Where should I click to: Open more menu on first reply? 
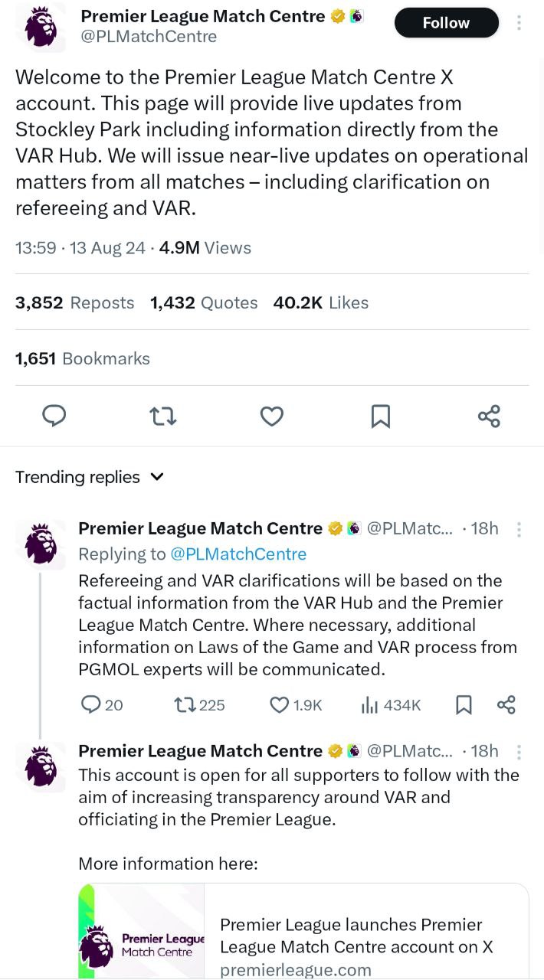519,529
